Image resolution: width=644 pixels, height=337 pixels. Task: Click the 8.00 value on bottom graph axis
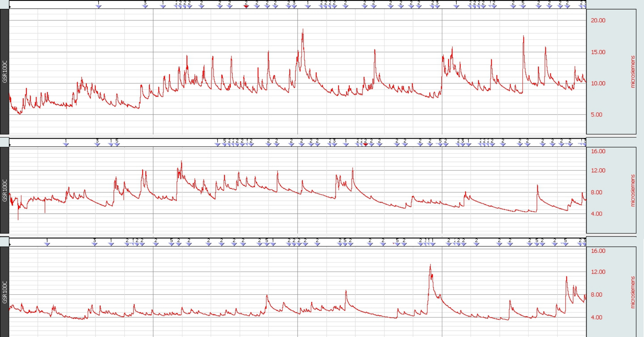[x=596, y=295]
